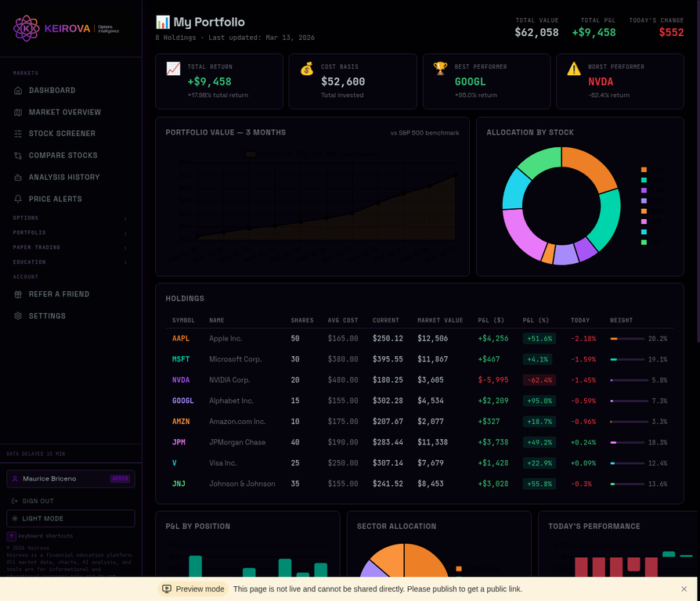Sort holdings by Market Value column header
Image resolution: width=700 pixels, height=601 pixels.
(440, 320)
